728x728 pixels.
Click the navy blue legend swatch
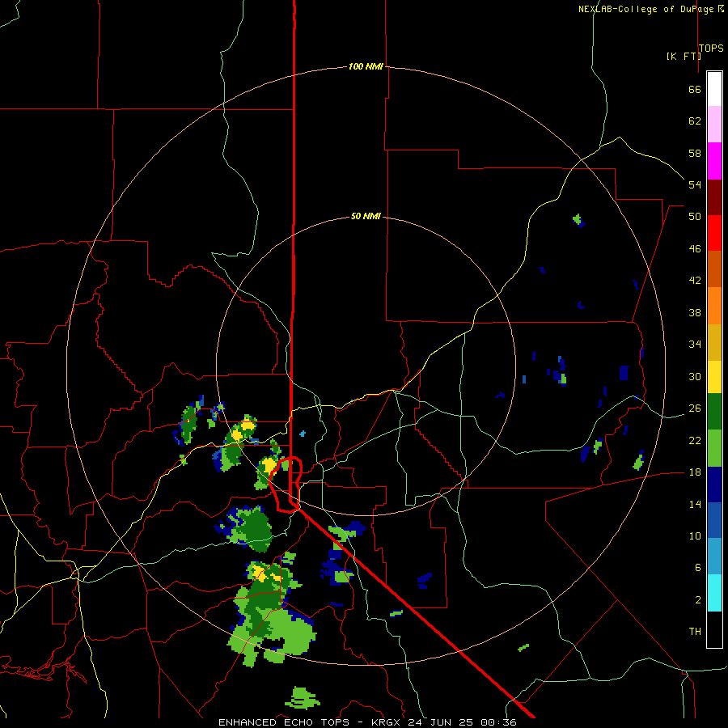(x=714, y=485)
